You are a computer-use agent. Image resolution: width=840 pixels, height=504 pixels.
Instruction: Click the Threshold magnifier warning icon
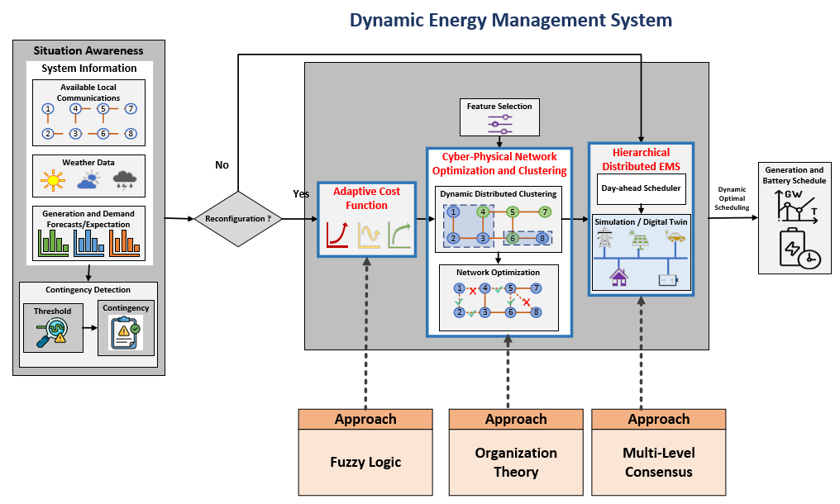coord(51,333)
